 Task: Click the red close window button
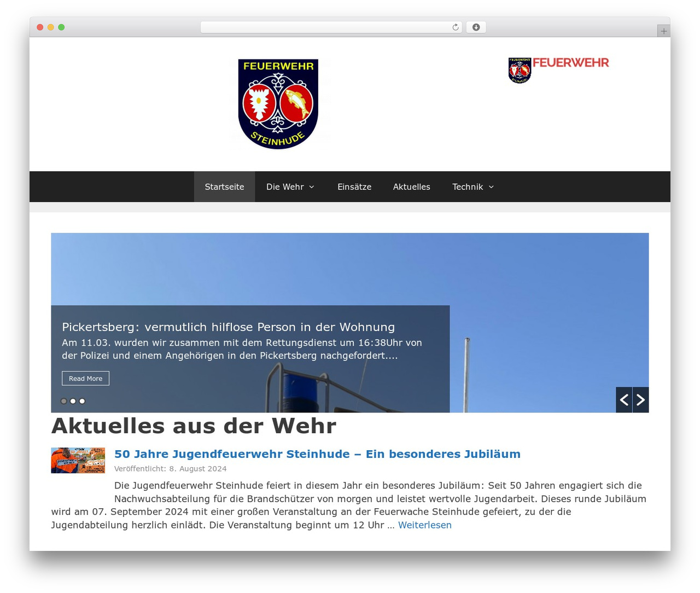40,27
